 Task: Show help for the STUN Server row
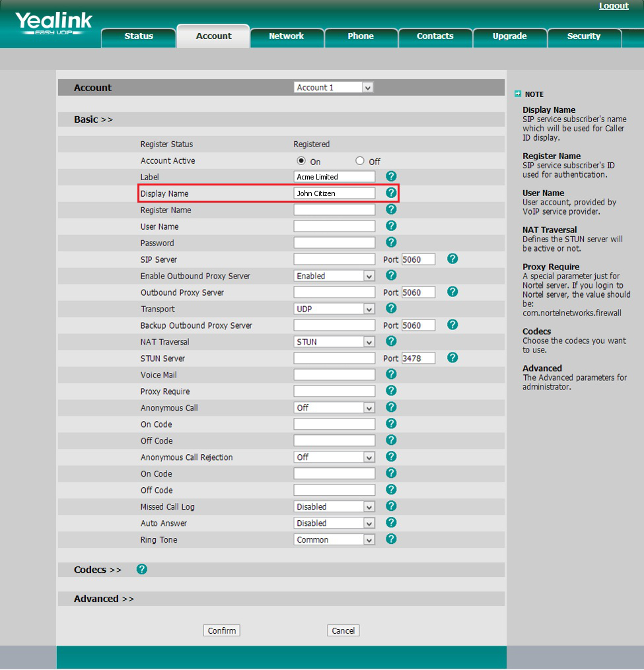(452, 358)
